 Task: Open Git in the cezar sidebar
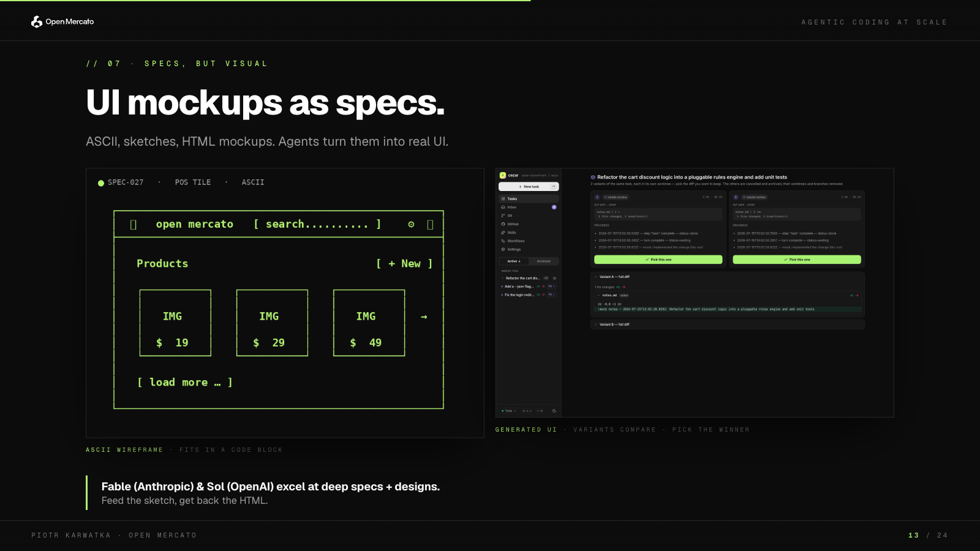[x=529, y=216]
